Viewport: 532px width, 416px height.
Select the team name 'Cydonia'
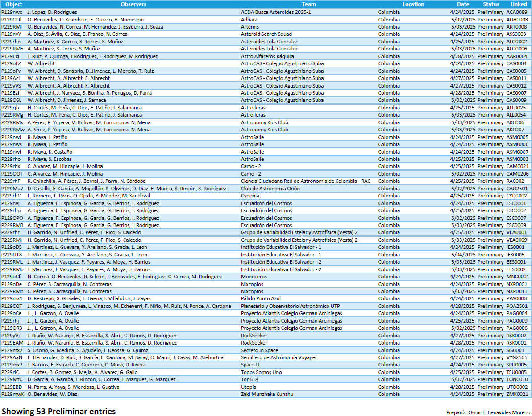click(x=250, y=196)
